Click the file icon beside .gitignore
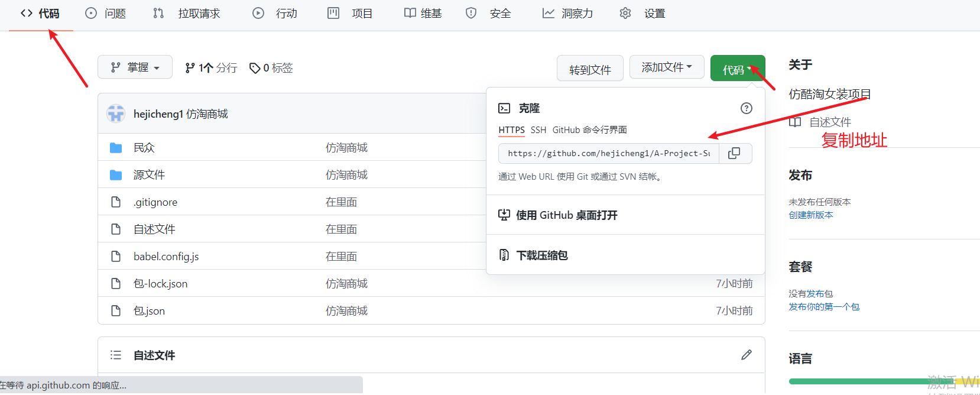The width and height of the screenshot is (980, 395). pyautogui.click(x=116, y=202)
